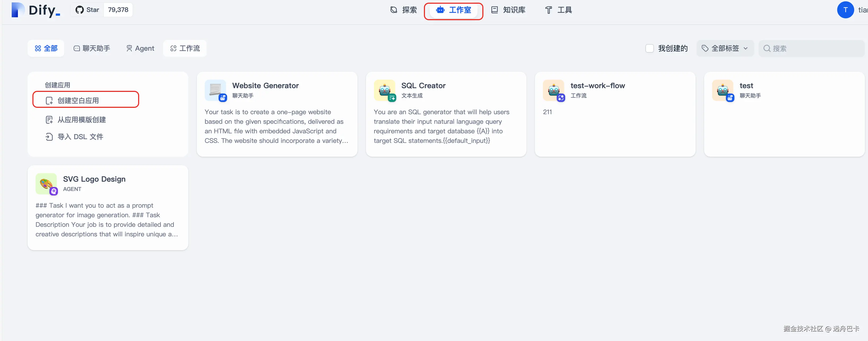Click the Dify logo
This screenshot has height=341, width=868.
click(36, 10)
